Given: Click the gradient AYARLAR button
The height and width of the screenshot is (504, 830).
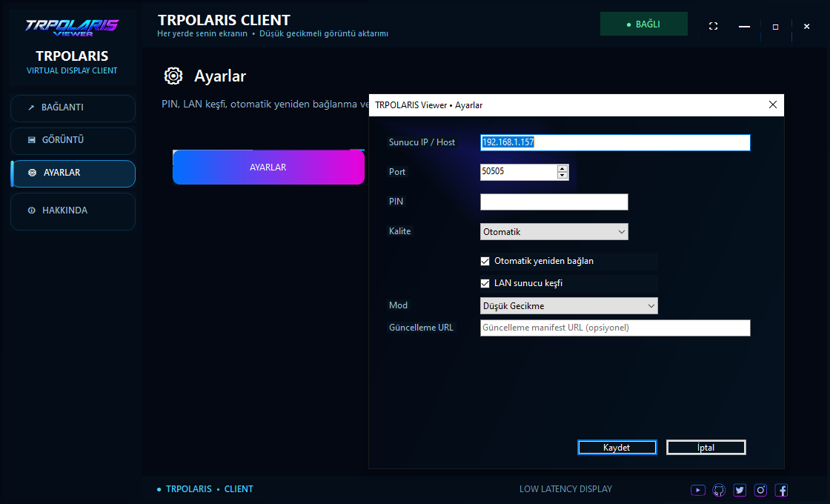Looking at the screenshot, I should coord(268,168).
